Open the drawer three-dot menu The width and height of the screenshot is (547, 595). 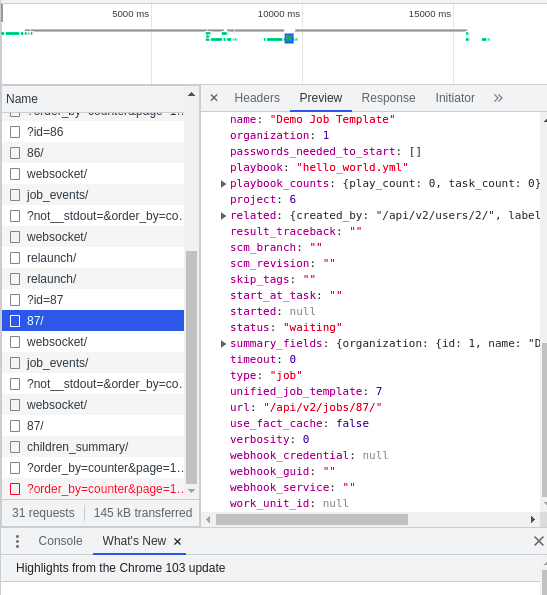coord(17,541)
